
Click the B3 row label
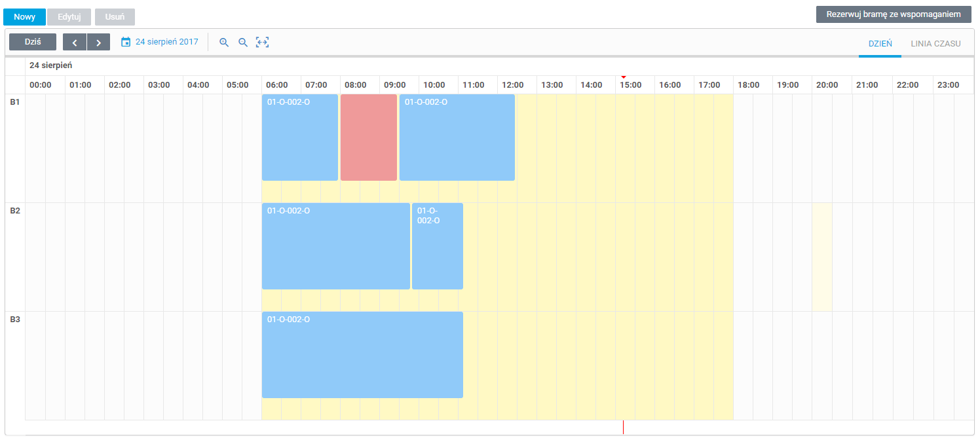[14, 320]
